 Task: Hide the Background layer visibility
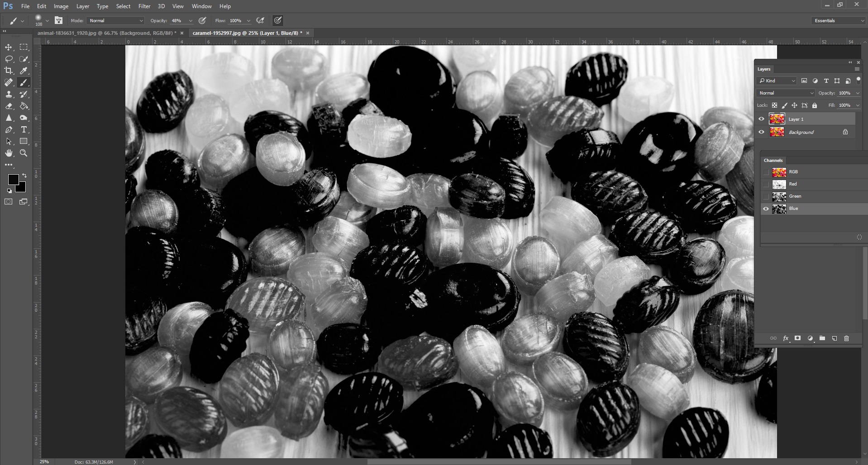(762, 132)
